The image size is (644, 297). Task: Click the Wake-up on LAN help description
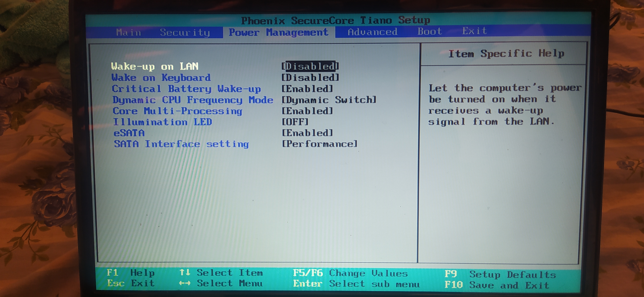505,105
